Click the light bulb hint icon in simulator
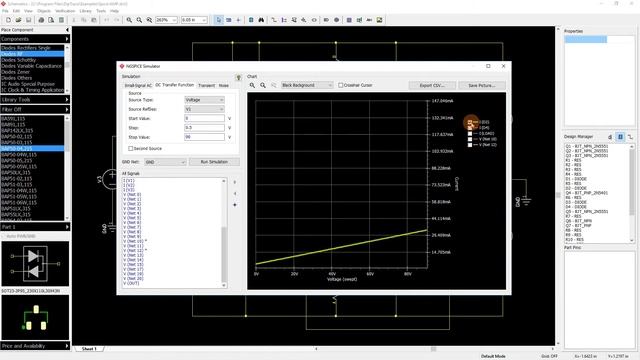Viewport: 640px width, 360px height. click(x=239, y=77)
